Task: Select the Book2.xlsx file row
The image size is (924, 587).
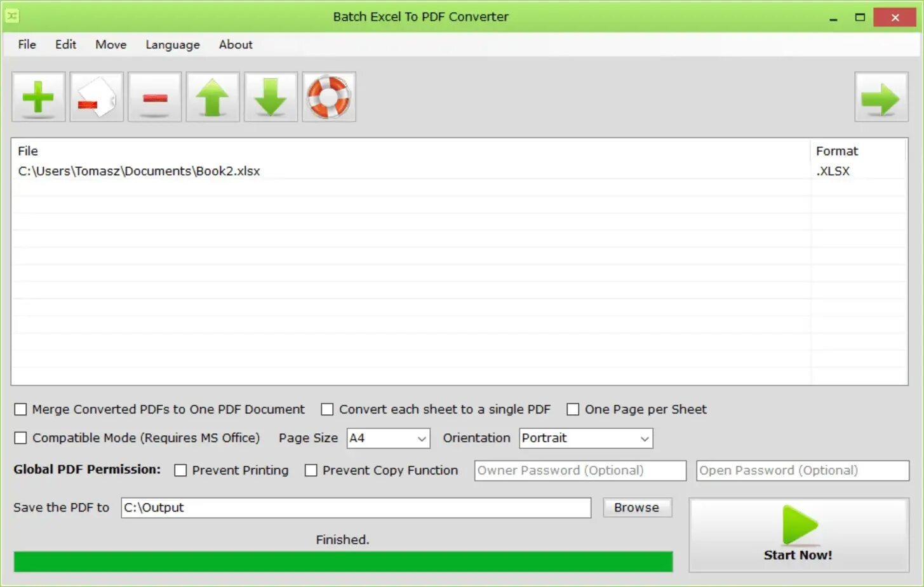Action: click(x=459, y=171)
